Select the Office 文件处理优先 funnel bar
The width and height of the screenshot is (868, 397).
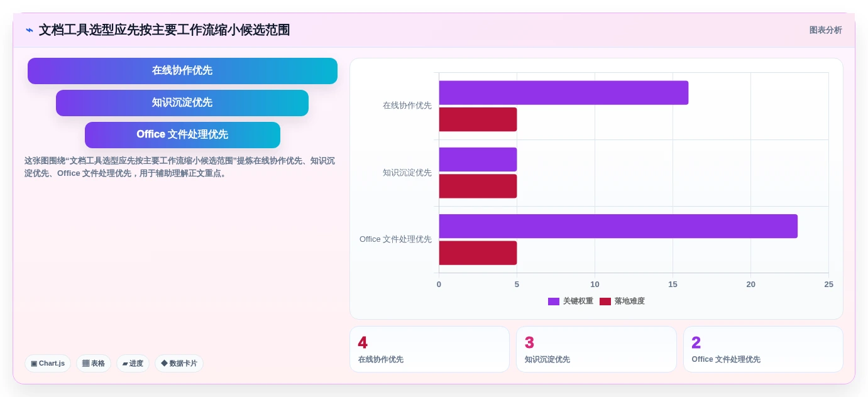tap(182, 135)
